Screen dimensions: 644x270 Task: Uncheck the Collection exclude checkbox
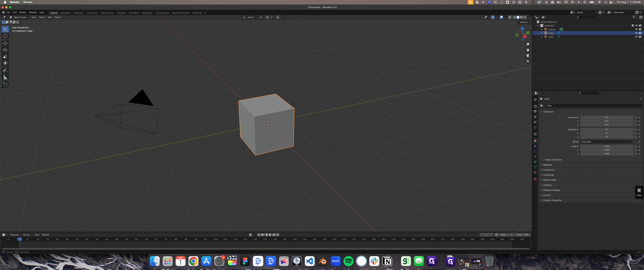coord(633,25)
